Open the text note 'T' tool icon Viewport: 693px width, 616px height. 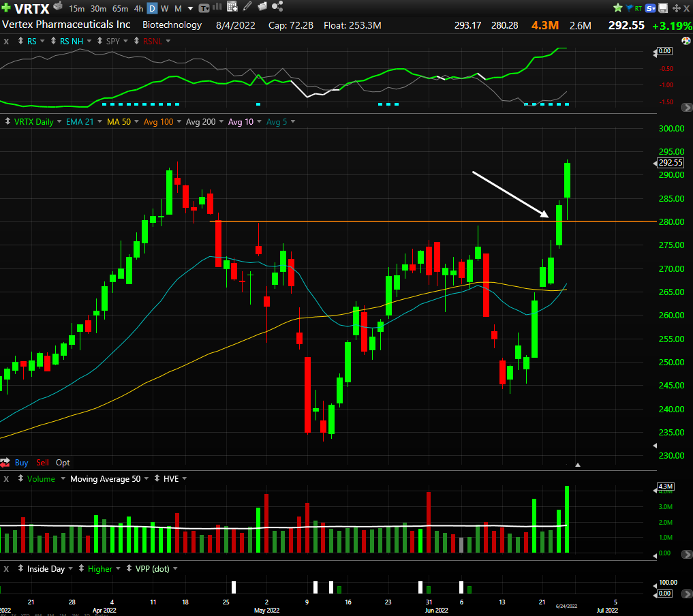(204, 8)
